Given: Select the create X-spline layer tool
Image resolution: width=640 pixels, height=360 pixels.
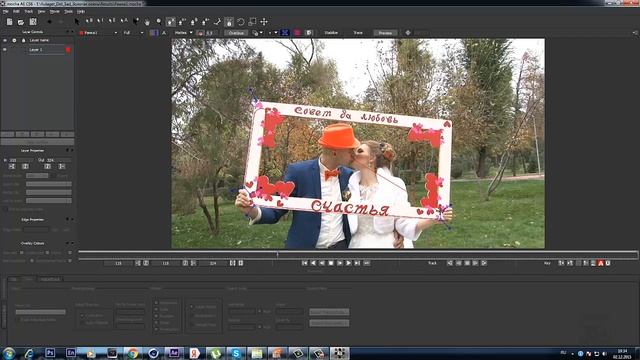Looking at the screenshot, I should tap(171, 22).
